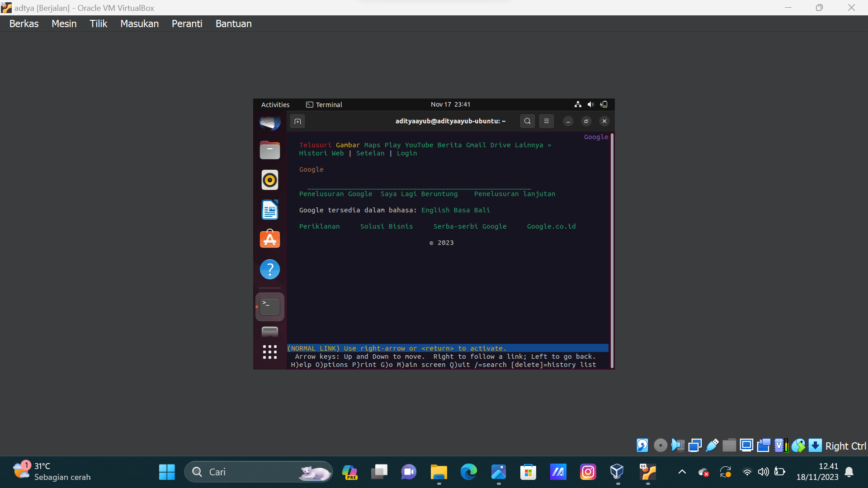Viewport: 868px width, 488px height.
Task: Click VirtualBox hard disk activity icon
Action: pos(642,446)
